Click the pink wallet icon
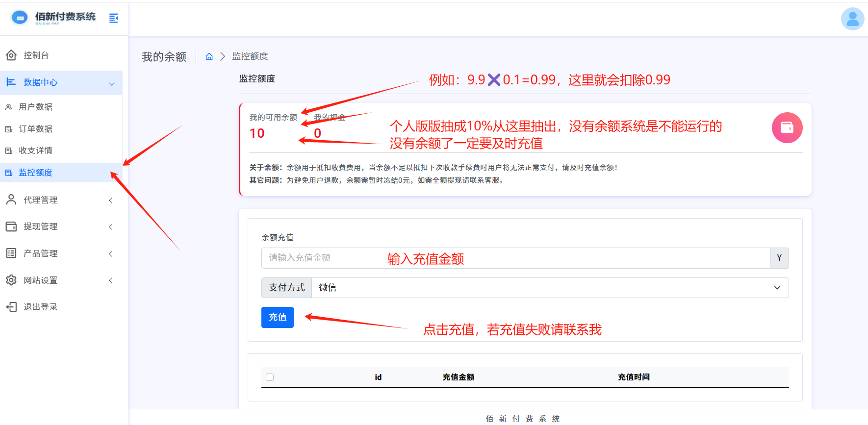This screenshot has width=868, height=425. (787, 127)
